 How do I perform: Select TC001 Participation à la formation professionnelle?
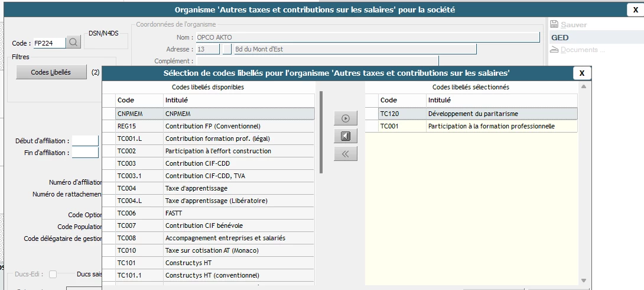coord(470,126)
